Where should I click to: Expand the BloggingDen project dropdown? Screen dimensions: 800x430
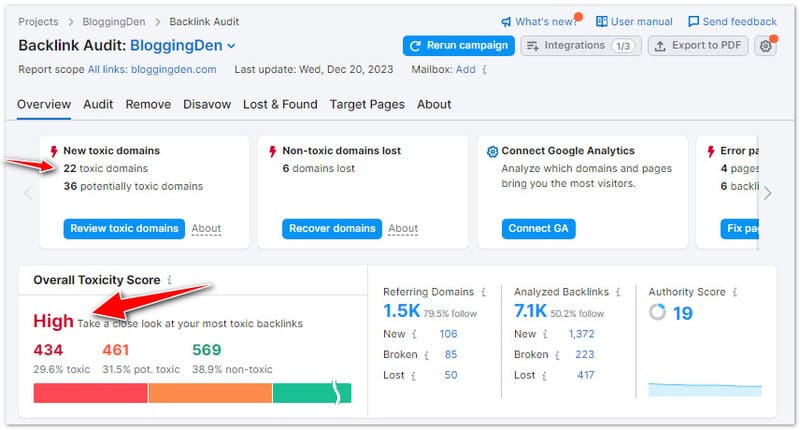pos(231,46)
